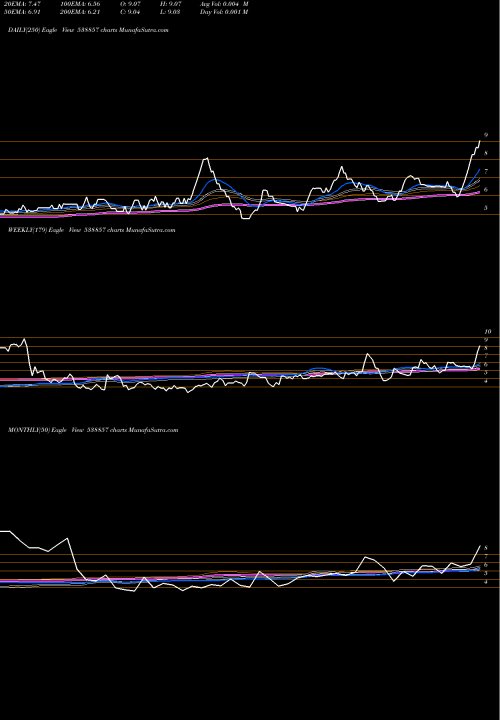This screenshot has height=720, width=500.
Task: Click the DAILY(250) Eagle View chart title
Action: pos(88,30)
